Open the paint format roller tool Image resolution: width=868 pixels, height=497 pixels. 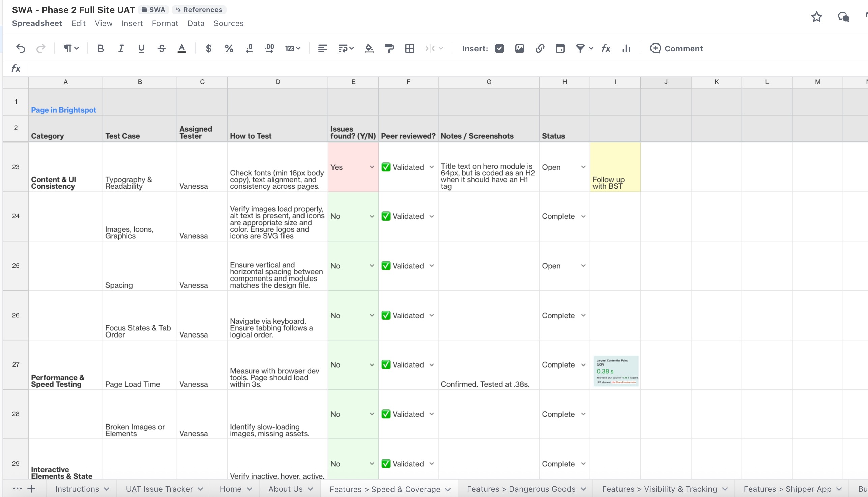tap(389, 49)
